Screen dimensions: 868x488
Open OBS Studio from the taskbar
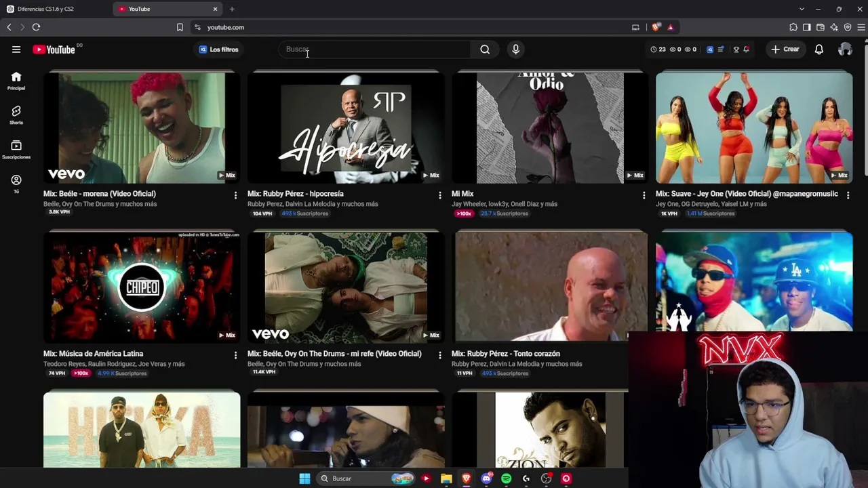[x=546, y=479]
